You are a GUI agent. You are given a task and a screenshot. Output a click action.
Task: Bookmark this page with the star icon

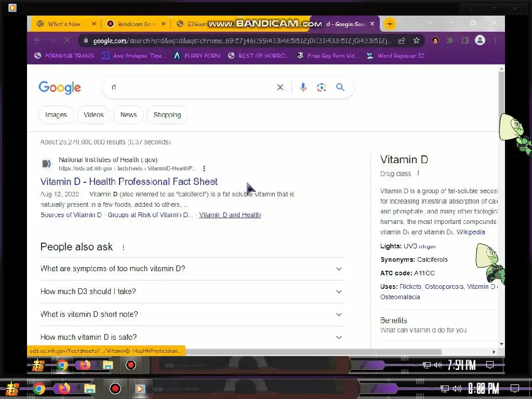(x=416, y=41)
